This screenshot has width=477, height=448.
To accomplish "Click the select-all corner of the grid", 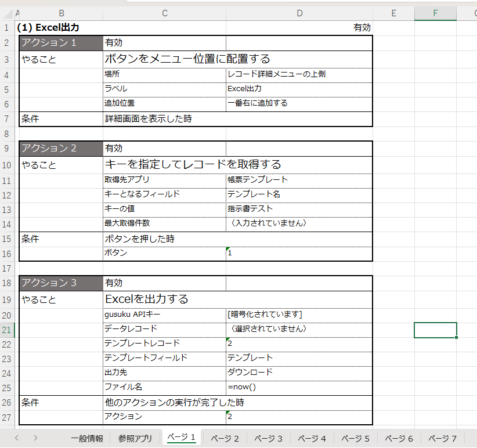I will (x=7, y=13).
